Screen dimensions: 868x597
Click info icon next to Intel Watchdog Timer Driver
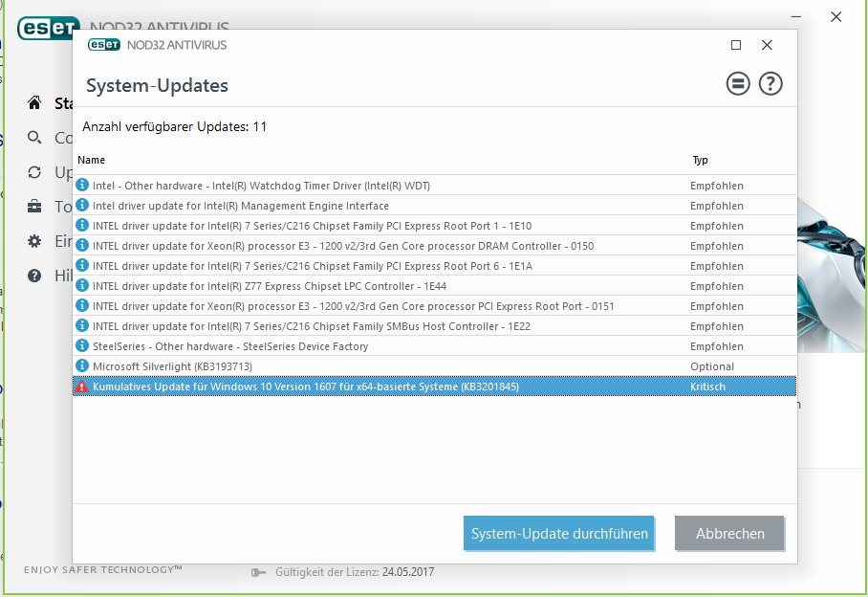[82, 185]
